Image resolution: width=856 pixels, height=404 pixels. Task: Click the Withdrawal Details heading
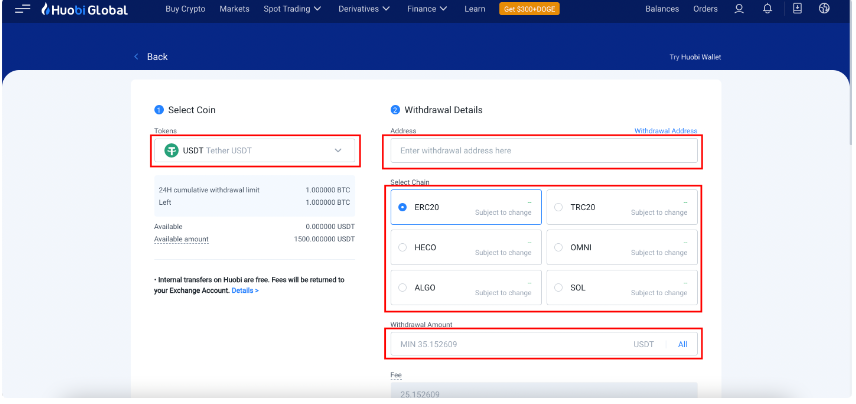click(443, 110)
